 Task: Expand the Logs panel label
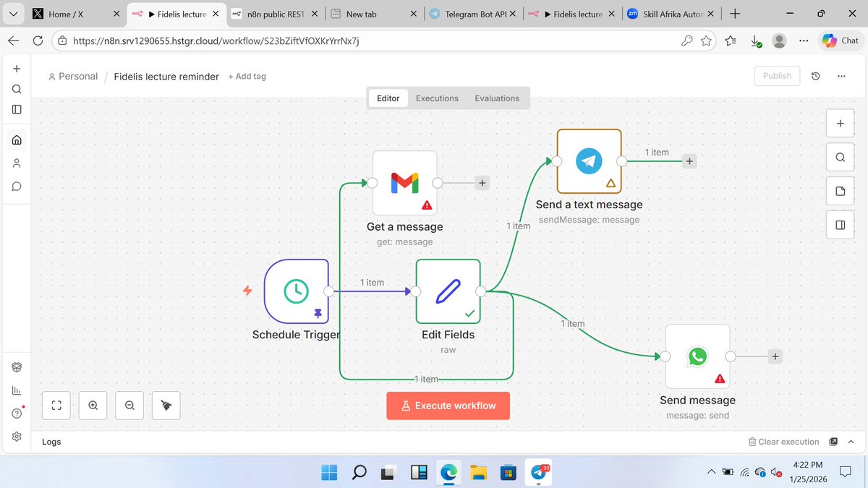click(x=51, y=442)
